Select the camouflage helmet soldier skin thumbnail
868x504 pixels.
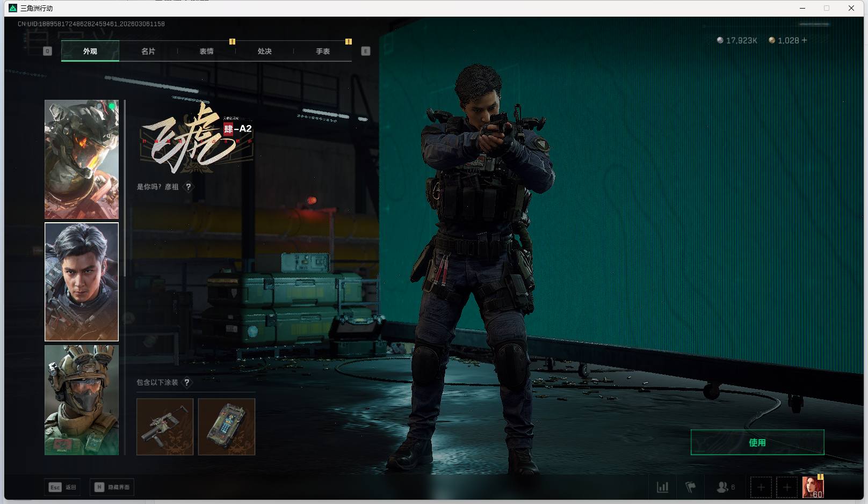(x=82, y=400)
